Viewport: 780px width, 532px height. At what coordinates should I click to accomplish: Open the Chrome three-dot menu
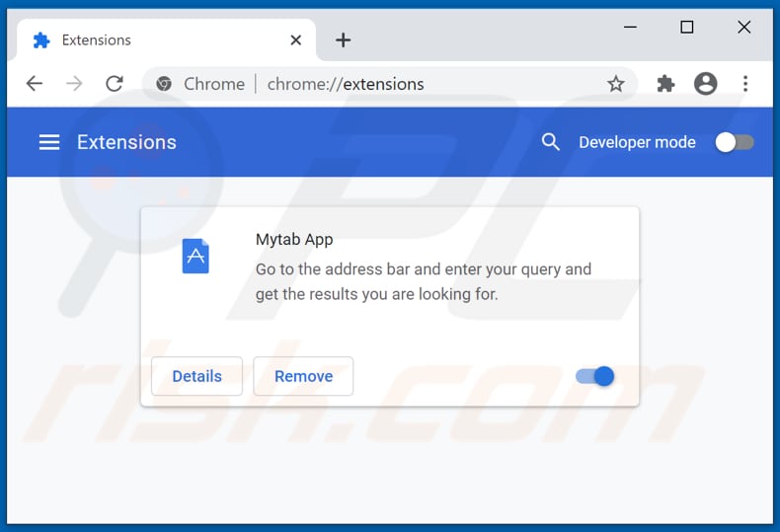pos(745,84)
